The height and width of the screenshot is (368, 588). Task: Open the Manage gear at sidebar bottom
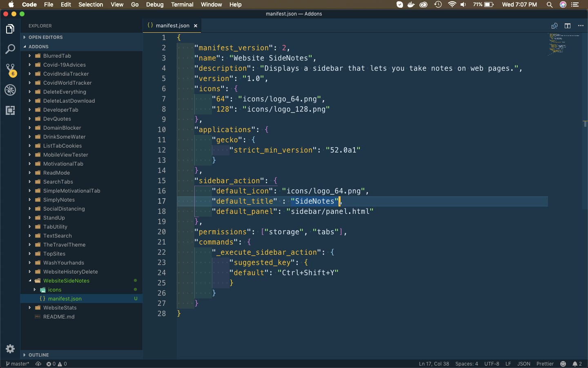(x=10, y=349)
